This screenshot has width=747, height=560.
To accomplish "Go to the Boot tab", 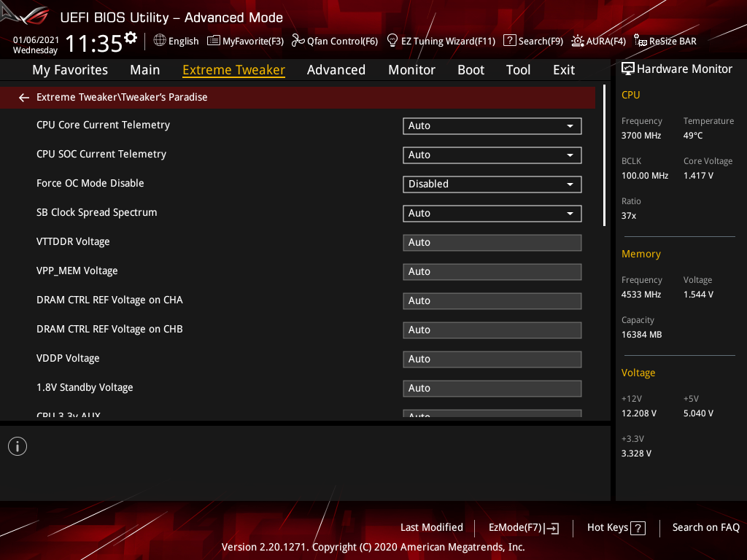I will pyautogui.click(x=471, y=70).
